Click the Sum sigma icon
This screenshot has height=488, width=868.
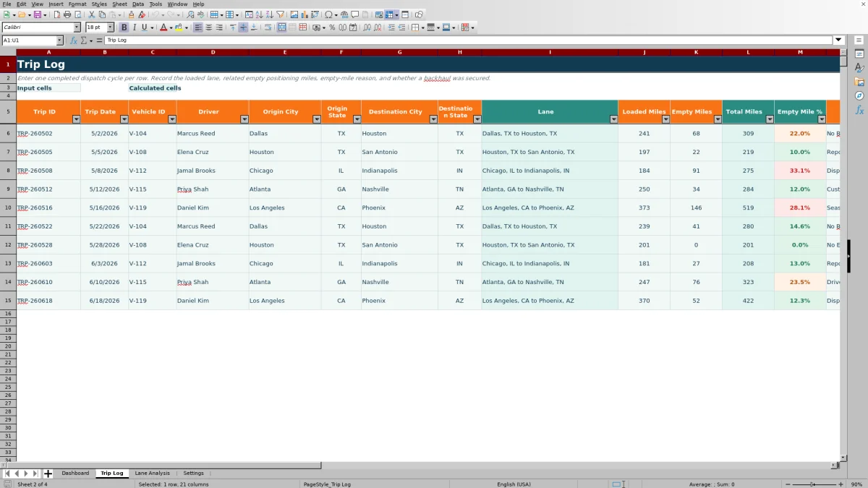84,40
